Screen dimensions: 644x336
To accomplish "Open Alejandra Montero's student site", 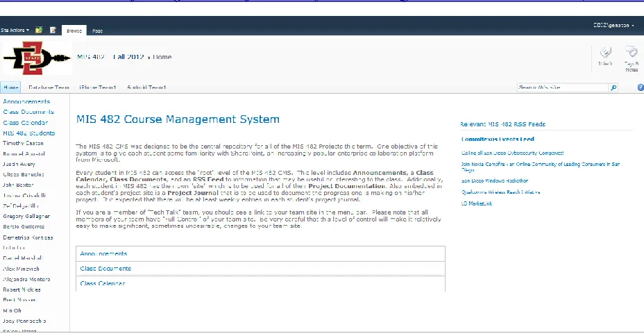I will (x=26, y=279).
